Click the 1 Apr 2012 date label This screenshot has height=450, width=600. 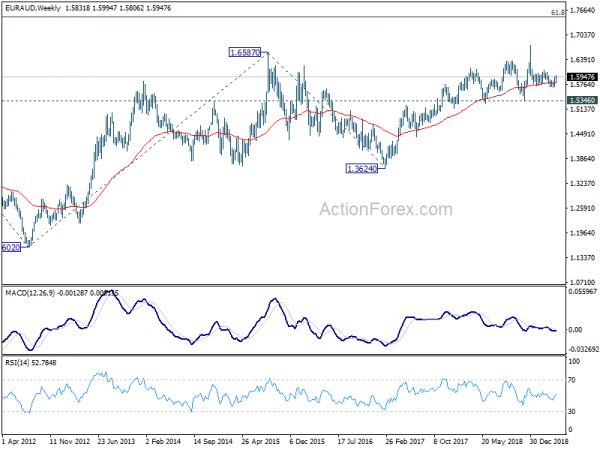19,441
